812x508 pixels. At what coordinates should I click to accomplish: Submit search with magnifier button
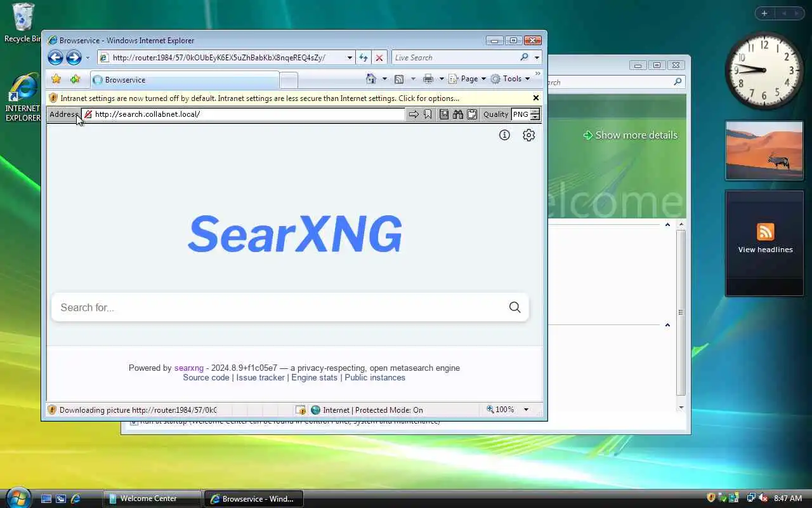point(514,307)
